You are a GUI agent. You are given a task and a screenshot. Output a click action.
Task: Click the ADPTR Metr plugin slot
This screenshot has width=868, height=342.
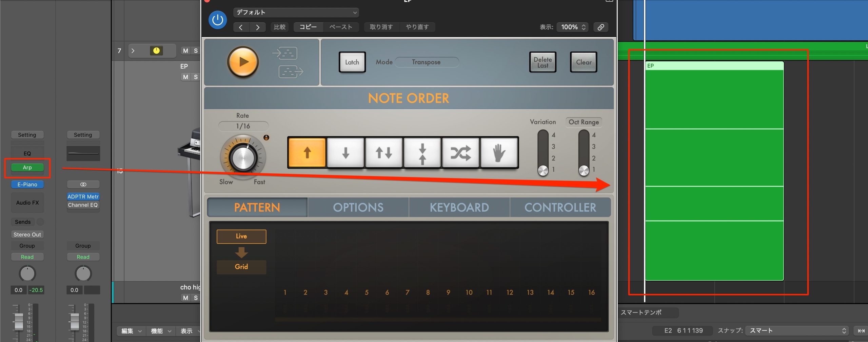tap(83, 197)
